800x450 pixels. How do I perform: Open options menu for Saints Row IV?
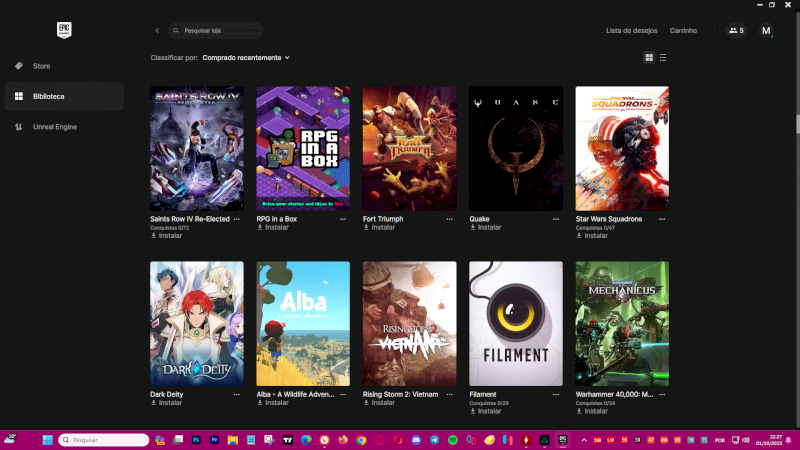(x=237, y=219)
